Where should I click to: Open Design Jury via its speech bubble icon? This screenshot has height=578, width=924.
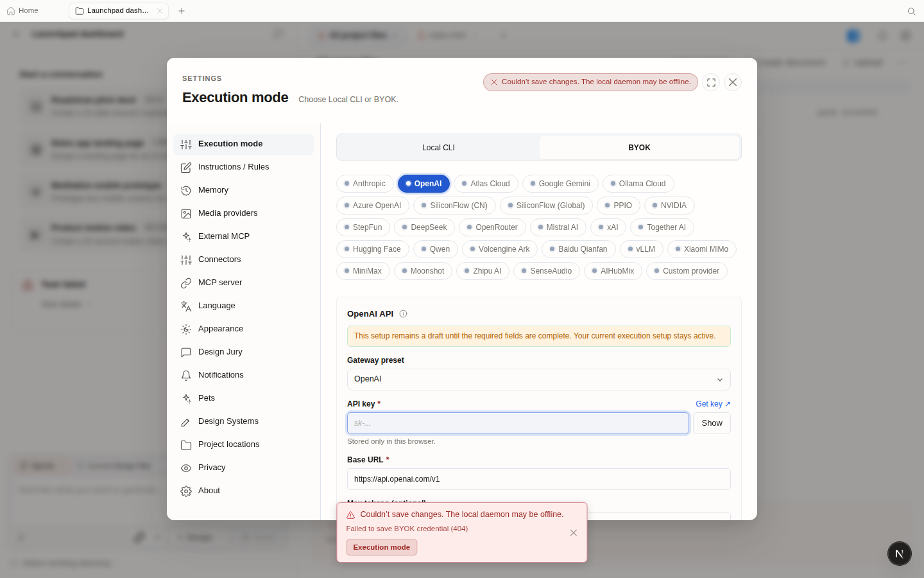click(186, 353)
